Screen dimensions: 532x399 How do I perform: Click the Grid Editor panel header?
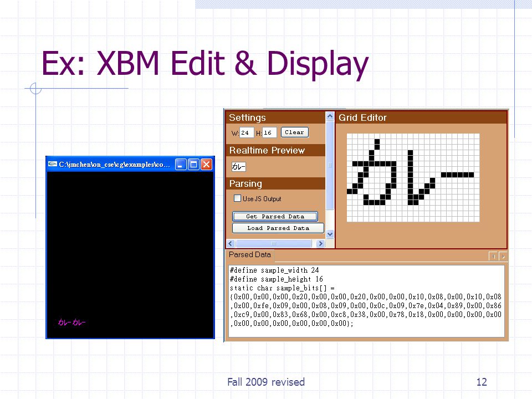[x=421, y=117]
